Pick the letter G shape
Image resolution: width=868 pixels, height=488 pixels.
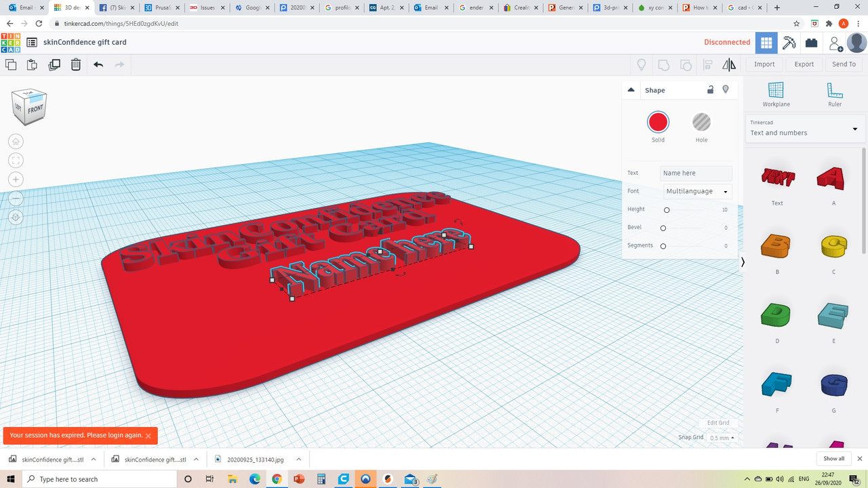[833, 385]
